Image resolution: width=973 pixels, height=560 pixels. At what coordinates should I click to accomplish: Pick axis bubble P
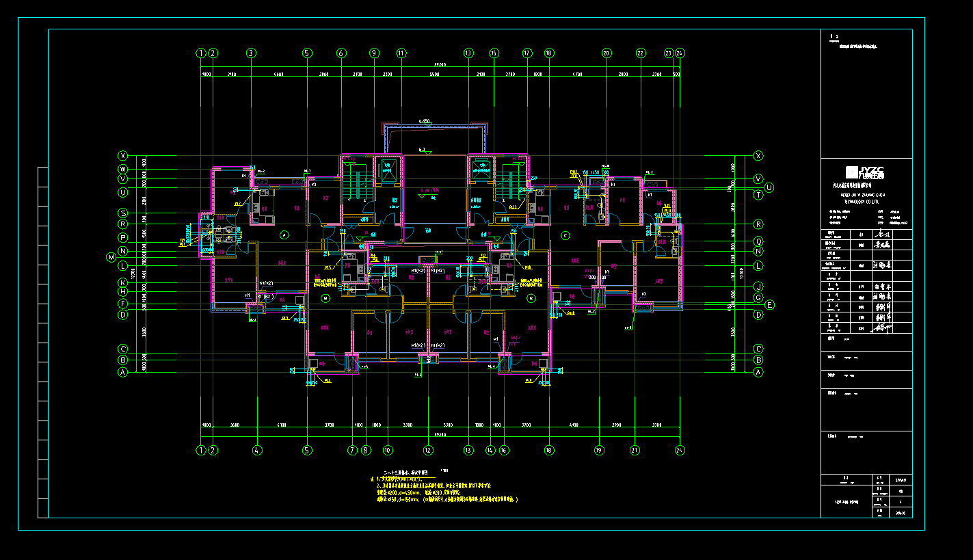pyautogui.click(x=123, y=237)
